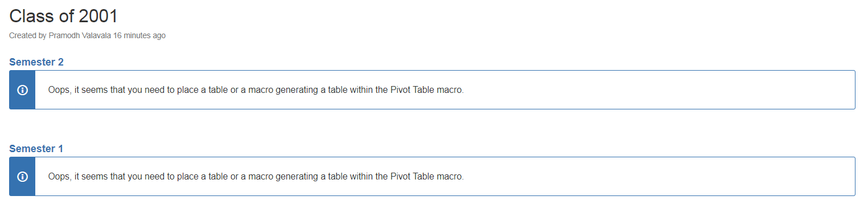Image resolution: width=868 pixels, height=208 pixels.
Task: Click the info icon in Semester 1 panel
Action: (x=23, y=177)
